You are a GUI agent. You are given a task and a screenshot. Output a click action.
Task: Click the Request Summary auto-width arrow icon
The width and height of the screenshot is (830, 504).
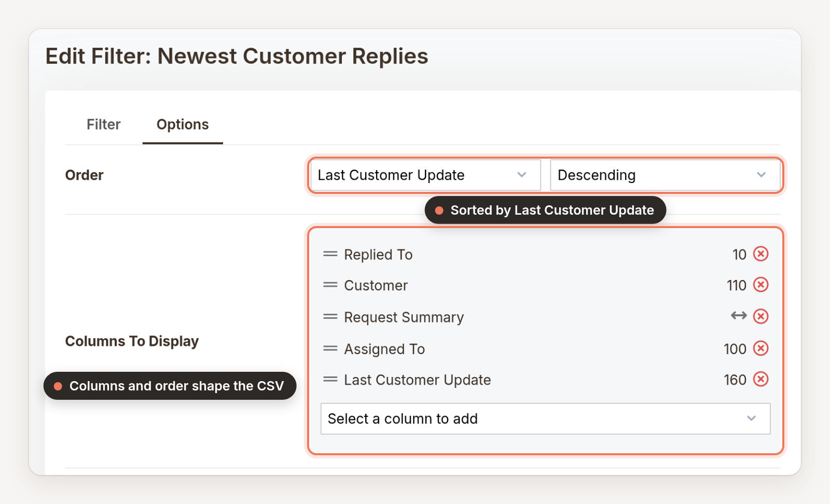point(739,315)
